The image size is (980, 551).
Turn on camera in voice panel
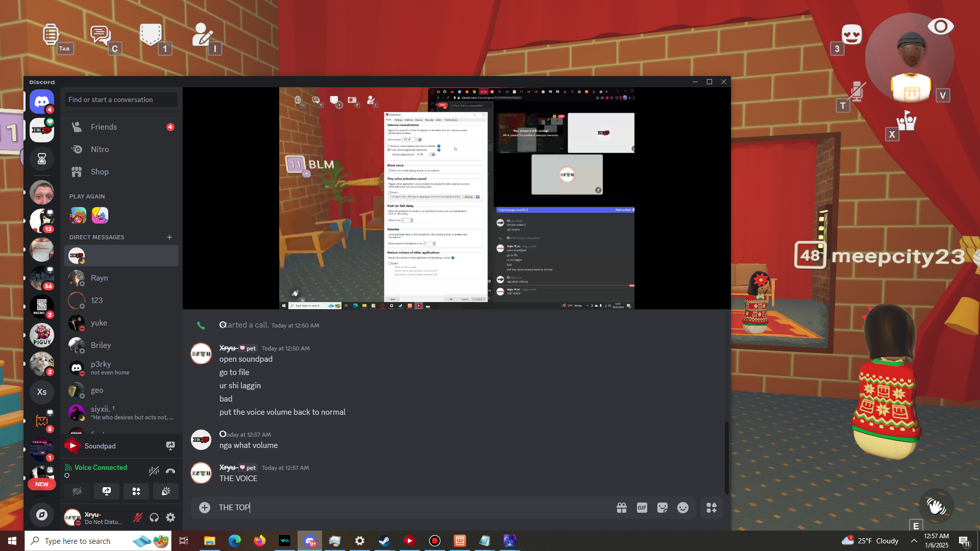(x=77, y=491)
